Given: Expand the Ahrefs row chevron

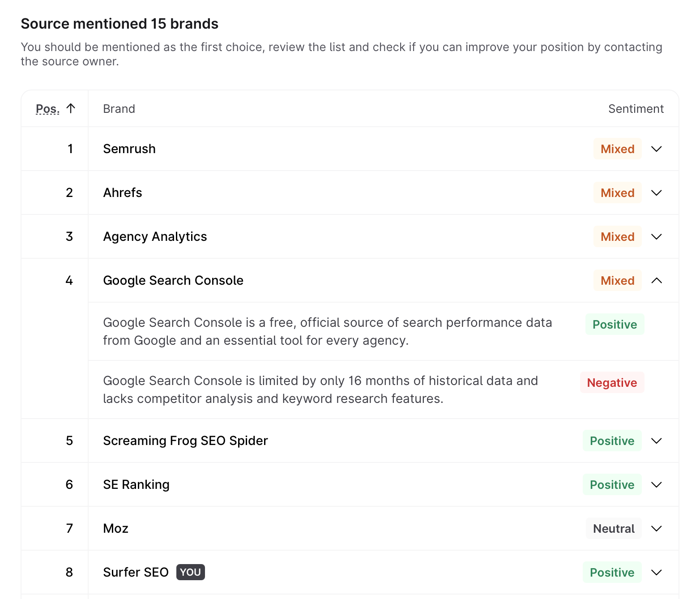Looking at the screenshot, I should click(656, 193).
